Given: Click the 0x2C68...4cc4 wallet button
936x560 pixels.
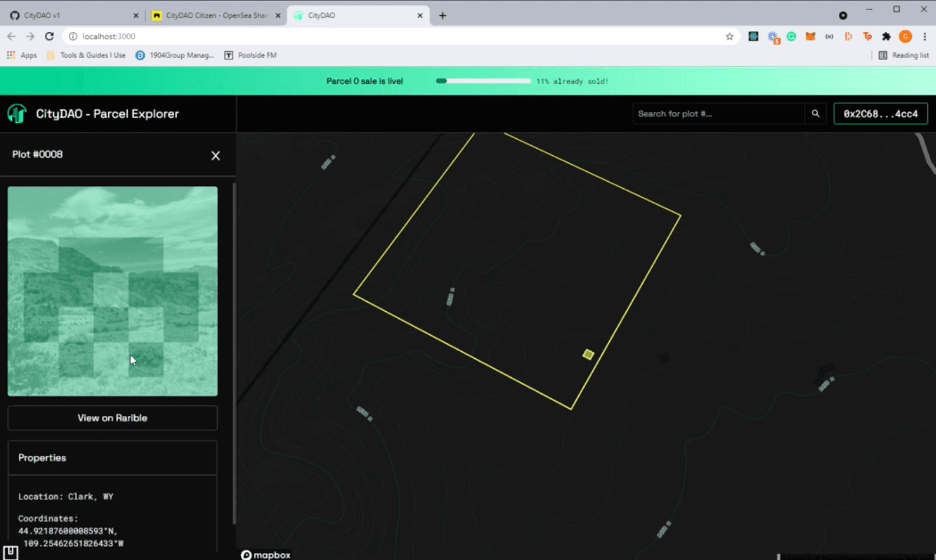Looking at the screenshot, I should (x=881, y=114).
